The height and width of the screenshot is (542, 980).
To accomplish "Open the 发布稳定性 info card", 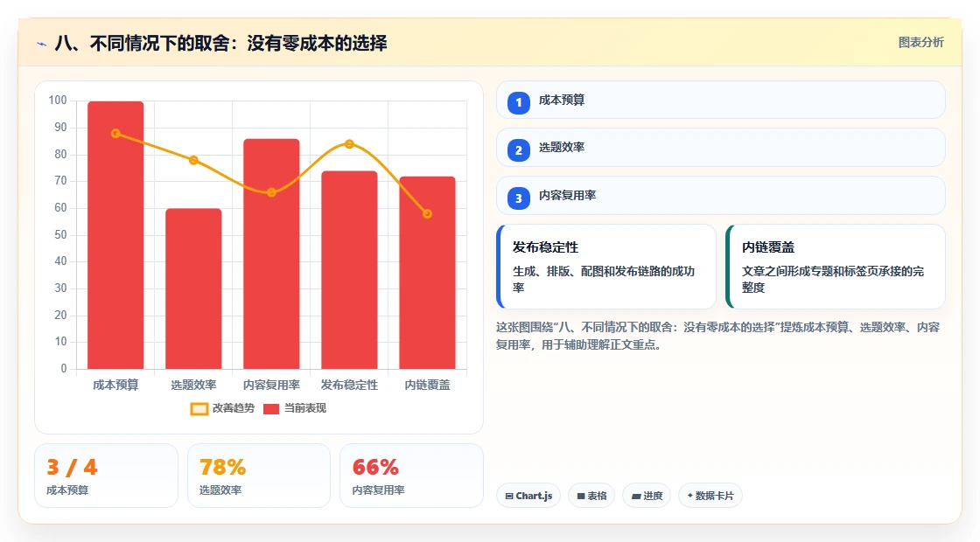I will (x=606, y=267).
